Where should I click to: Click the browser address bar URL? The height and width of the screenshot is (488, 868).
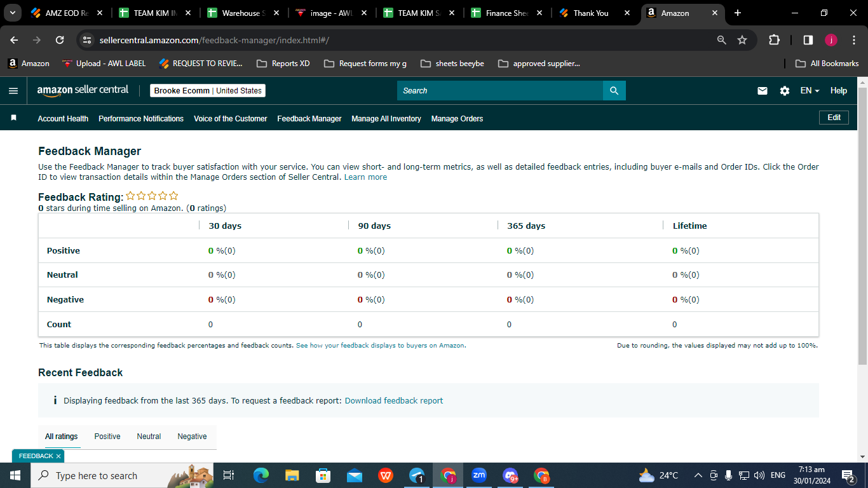coord(214,40)
